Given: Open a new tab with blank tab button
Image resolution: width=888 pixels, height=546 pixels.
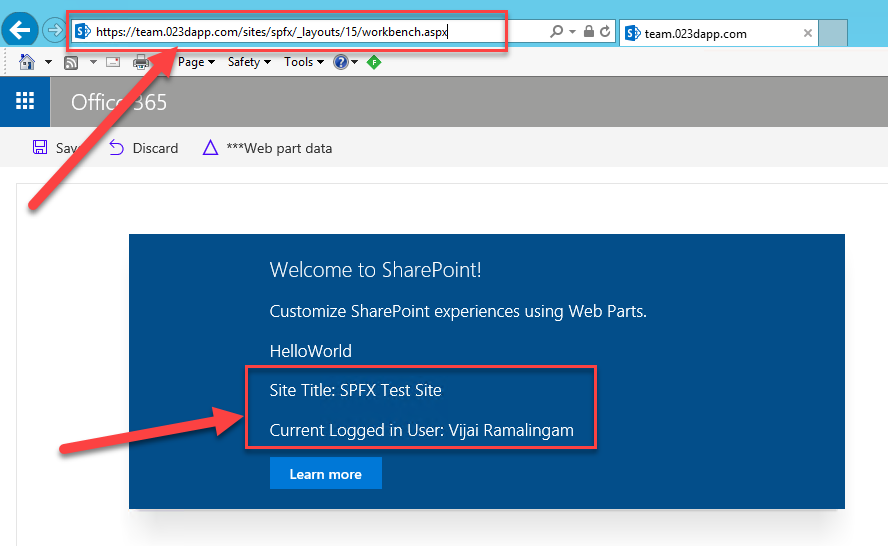Looking at the screenshot, I should (833, 33).
